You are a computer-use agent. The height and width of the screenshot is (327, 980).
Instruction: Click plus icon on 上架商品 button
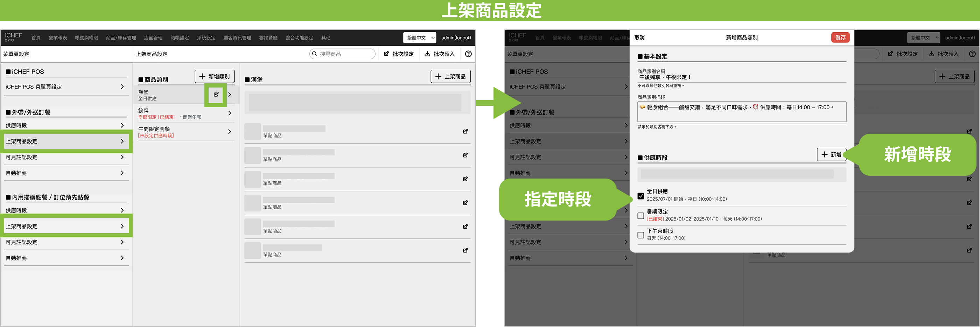[438, 77]
